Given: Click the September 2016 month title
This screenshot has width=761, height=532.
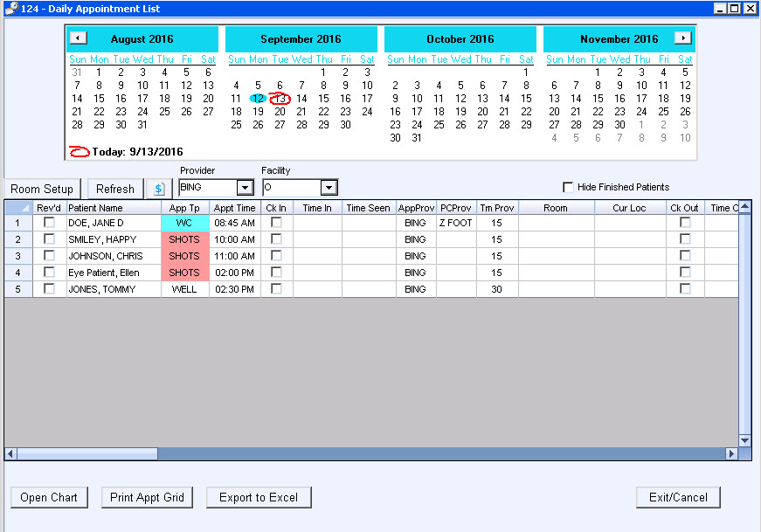Looking at the screenshot, I should [301, 38].
